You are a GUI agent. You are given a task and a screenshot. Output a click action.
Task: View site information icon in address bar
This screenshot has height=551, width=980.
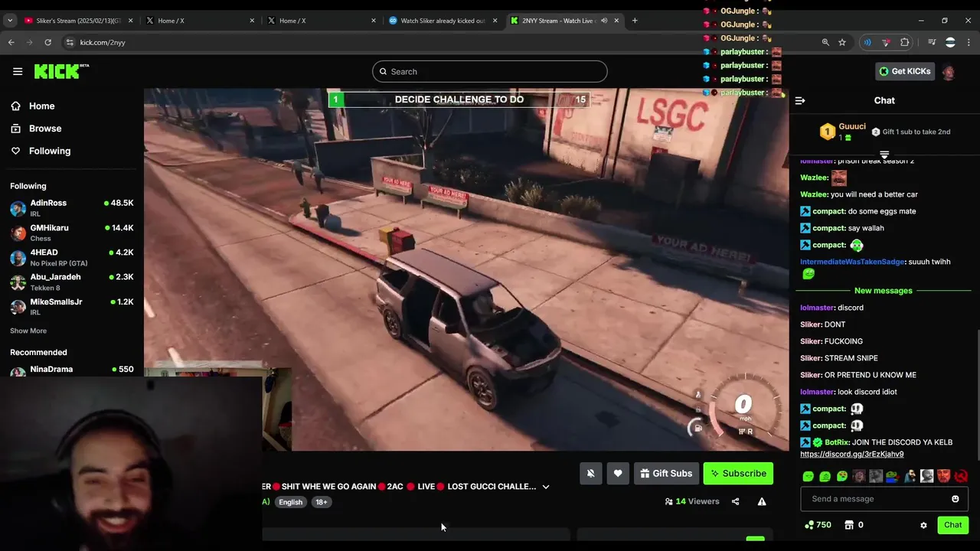click(70, 42)
